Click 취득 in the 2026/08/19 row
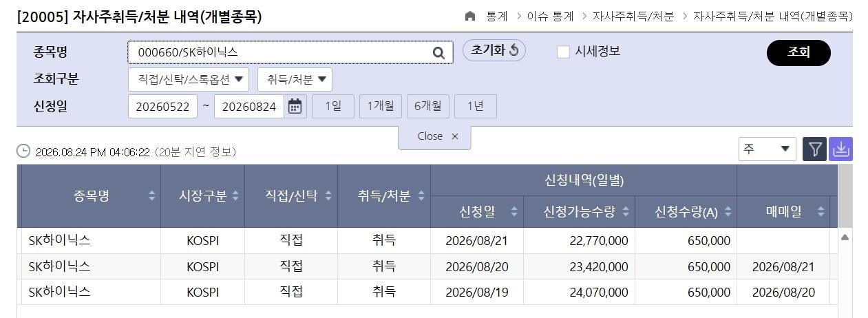 click(383, 292)
